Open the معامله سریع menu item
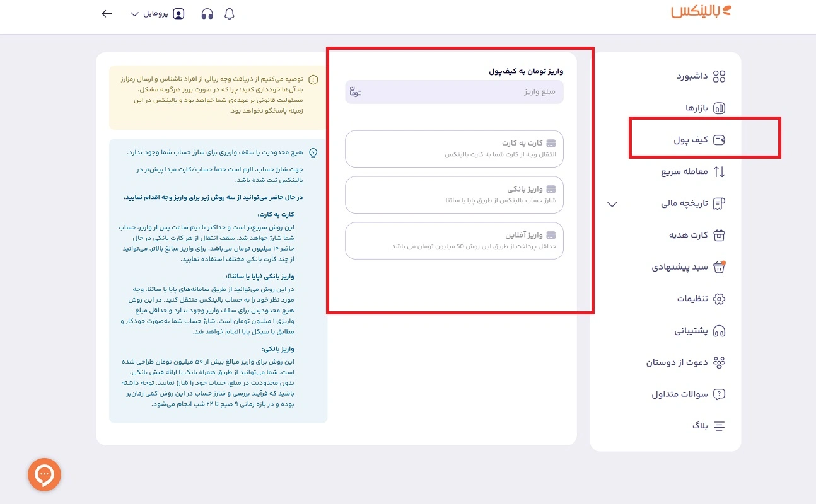The image size is (816, 504). click(684, 172)
